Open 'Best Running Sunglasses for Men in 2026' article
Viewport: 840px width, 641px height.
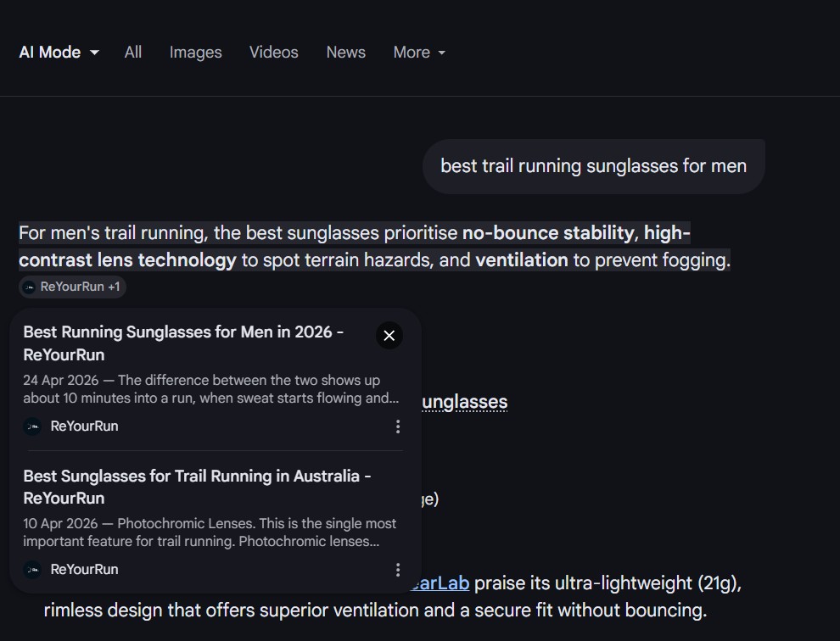point(183,343)
